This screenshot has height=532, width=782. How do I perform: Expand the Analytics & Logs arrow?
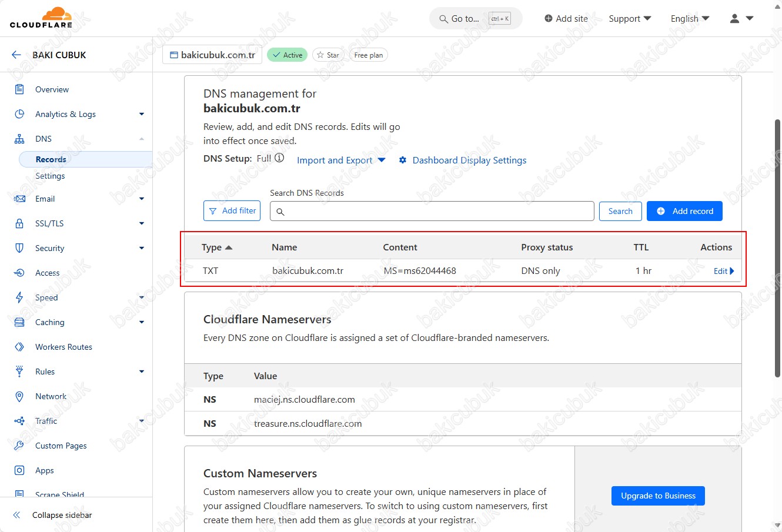(x=142, y=114)
